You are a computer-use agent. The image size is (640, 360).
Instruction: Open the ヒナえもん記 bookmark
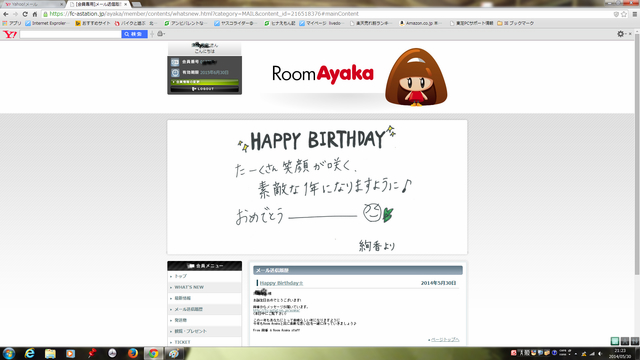tap(280, 23)
